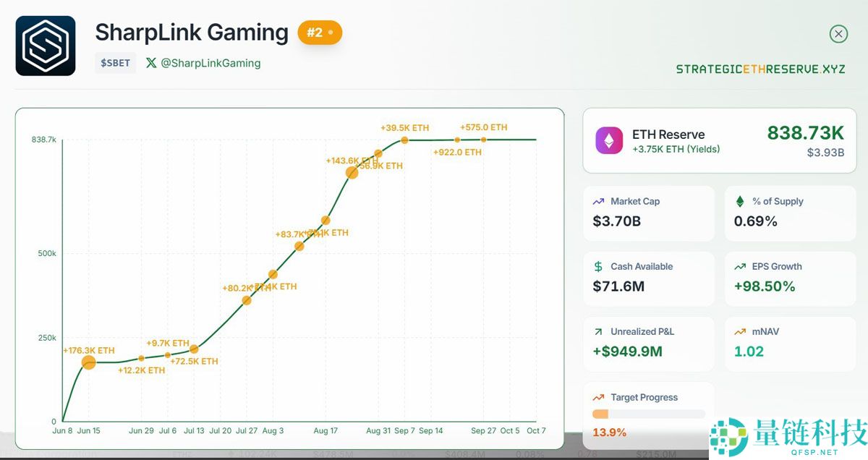This screenshot has height=460, width=868.
Task: Click the Target Progress bar
Action: (648, 414)
